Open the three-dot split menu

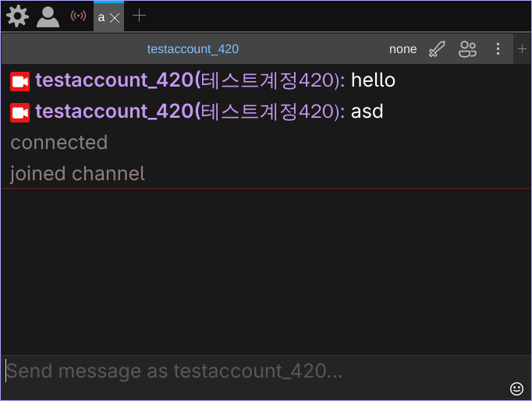click(498, 49)
